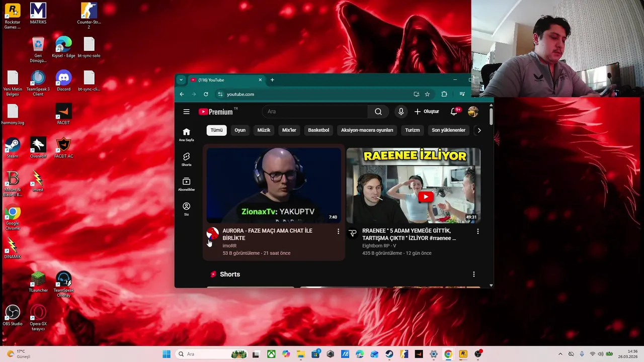The image size is (644, 362).
Task: Play the RAEENEE İZLİYOR video thumbnail
Action: [414, 185]
